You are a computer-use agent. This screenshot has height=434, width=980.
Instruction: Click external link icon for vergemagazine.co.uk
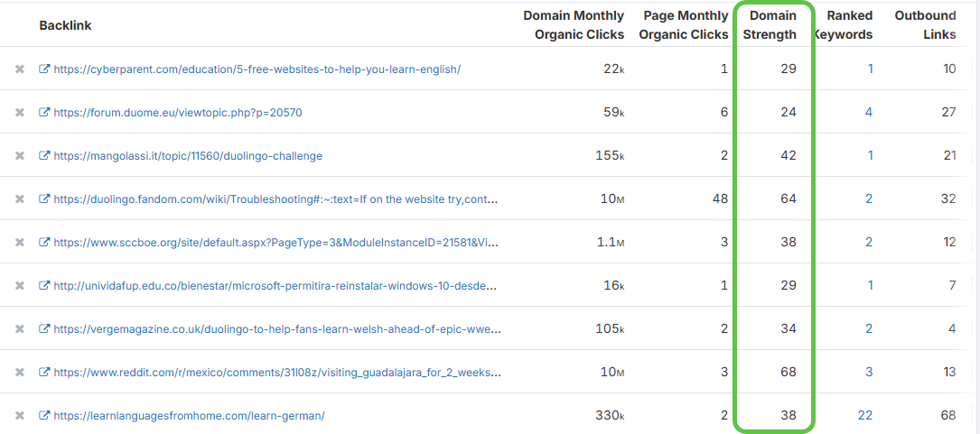[44, 328]
